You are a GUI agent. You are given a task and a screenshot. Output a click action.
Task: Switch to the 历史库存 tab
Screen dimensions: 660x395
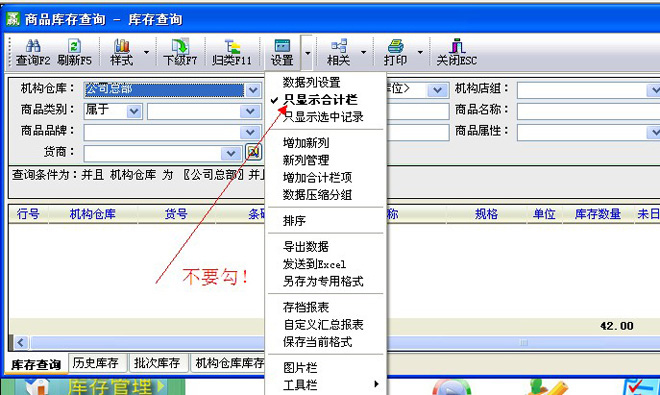pyautogui.click(x=96, y=363)
